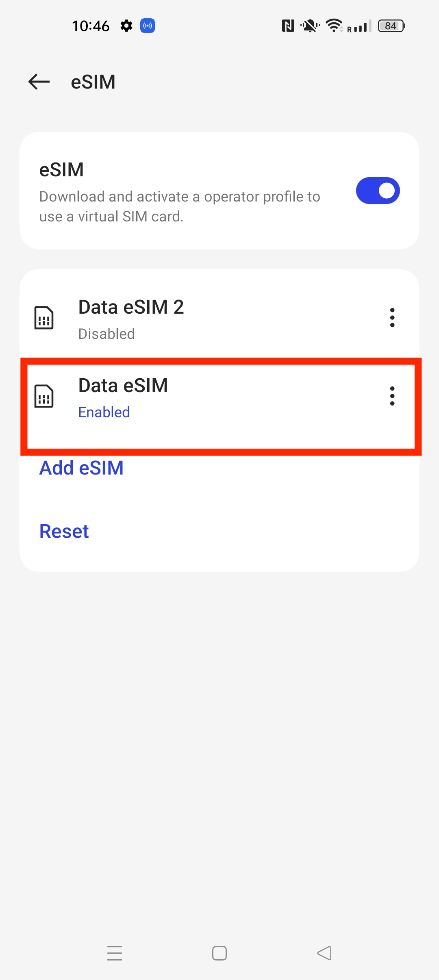This screenshot has width=439, height=980.
Task: Open enabled Data eSIM three-dot menu
Action: click(392, 396)
